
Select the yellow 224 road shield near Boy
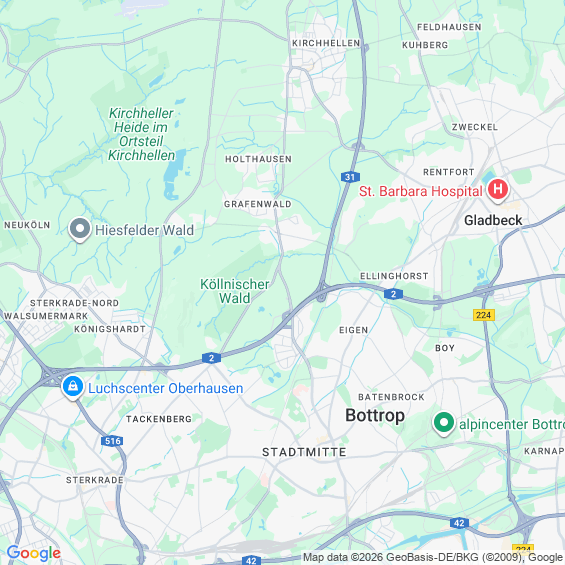click(x=484, y=315)
